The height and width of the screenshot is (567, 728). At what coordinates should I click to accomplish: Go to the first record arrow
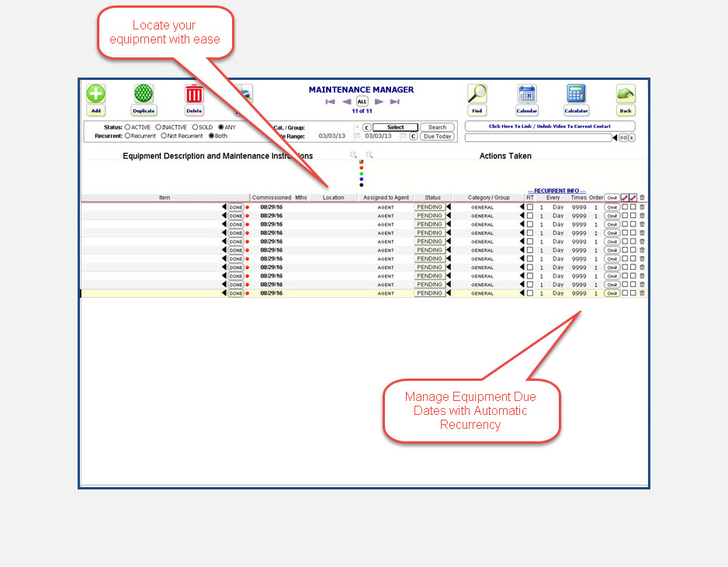click(330, 102)
